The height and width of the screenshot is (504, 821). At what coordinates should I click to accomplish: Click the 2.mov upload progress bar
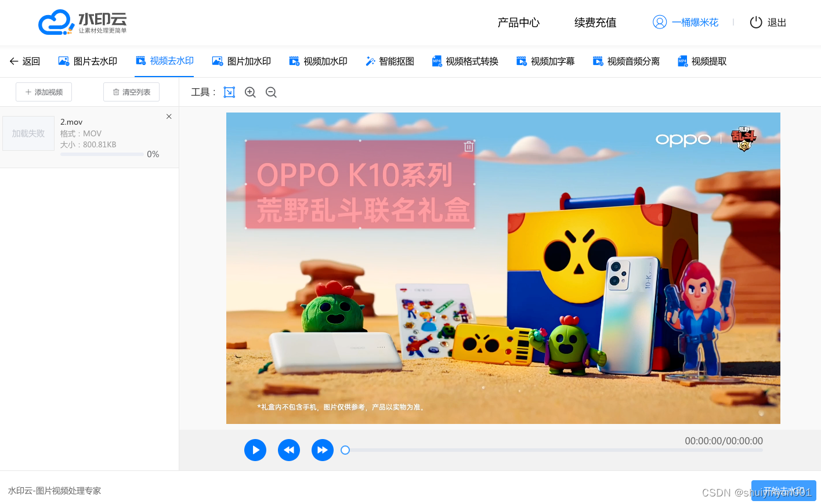click(102, 154)
